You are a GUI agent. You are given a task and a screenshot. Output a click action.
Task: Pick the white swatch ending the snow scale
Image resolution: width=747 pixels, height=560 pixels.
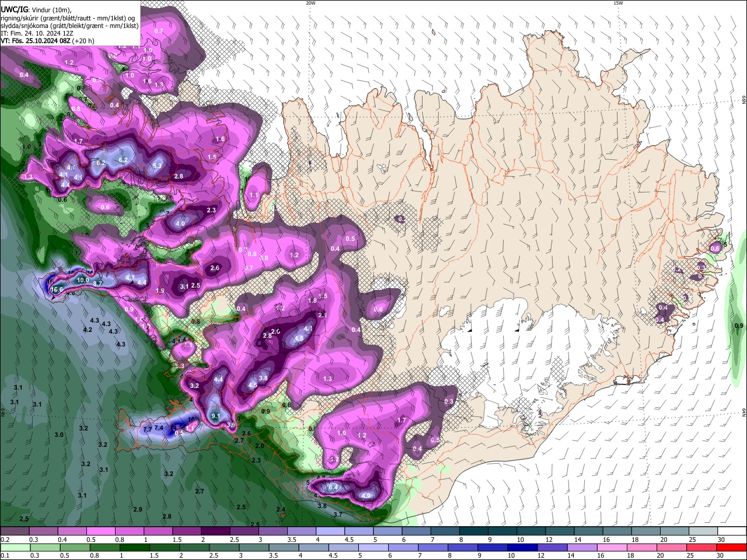[x=732, y=531]
